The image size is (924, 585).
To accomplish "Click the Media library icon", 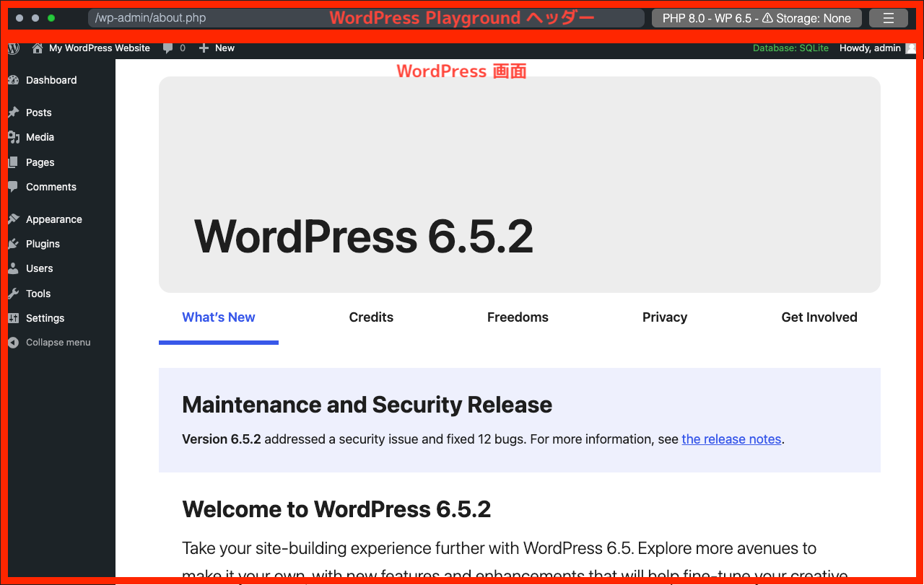I will tap(13, 137).
